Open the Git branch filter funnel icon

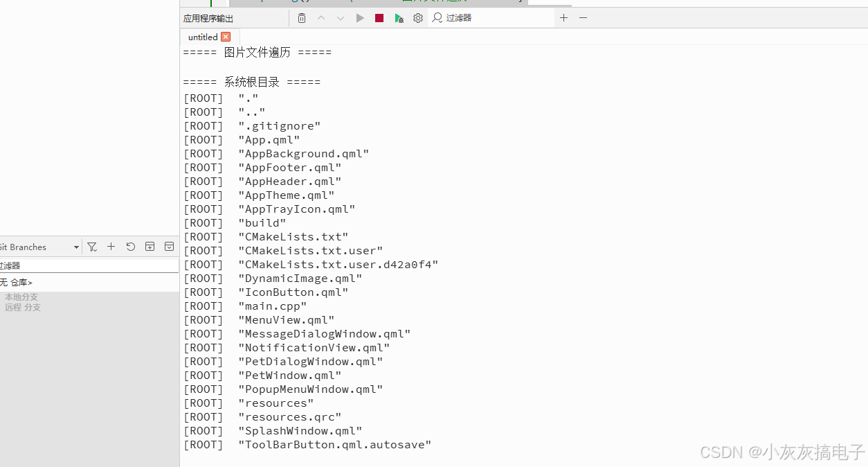click(92, 246)
